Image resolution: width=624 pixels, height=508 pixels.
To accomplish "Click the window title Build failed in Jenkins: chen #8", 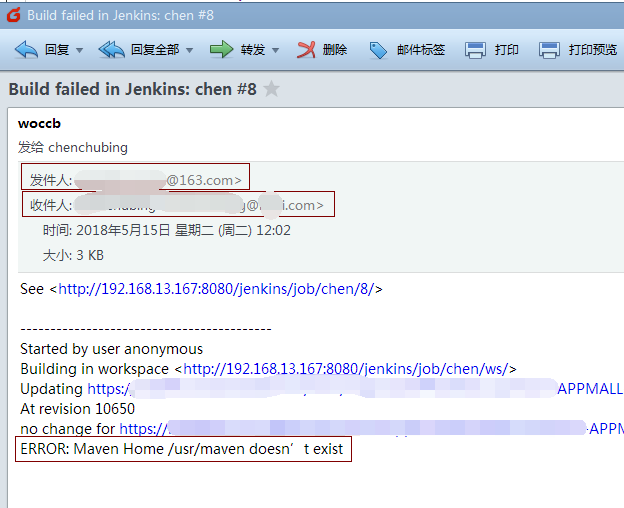I will click(121, 16).
